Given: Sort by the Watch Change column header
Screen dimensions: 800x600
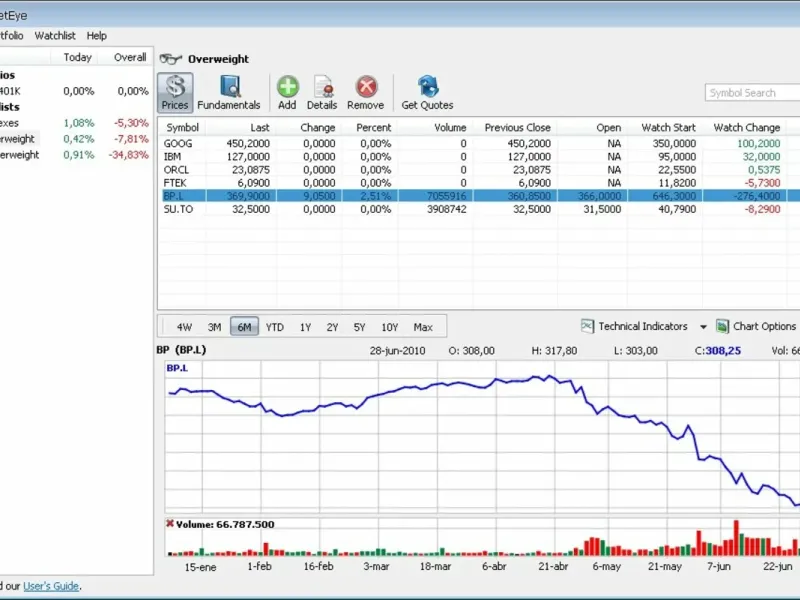Looking at the screenshot, I should click(746, 128).
